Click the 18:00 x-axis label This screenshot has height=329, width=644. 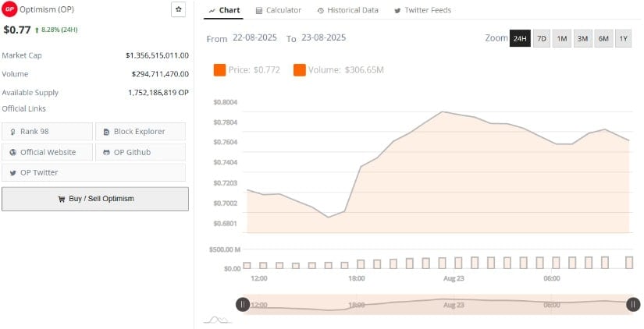tap(357, 278)
